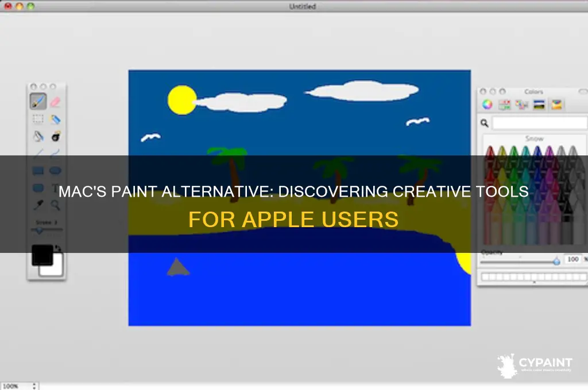Screen dimensions: 588x390
Task: Open the Image Palettes picker tab
Action: tap(539, 104)
